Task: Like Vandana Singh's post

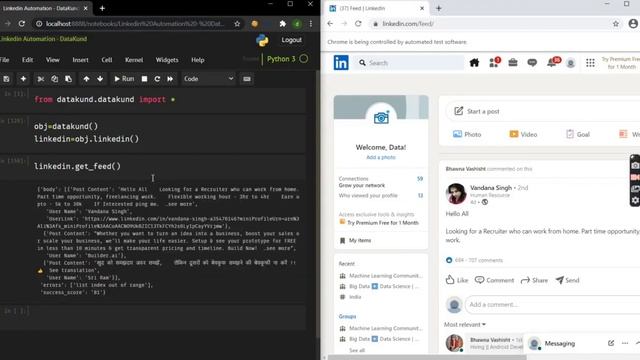Action: tap(457, 280)
